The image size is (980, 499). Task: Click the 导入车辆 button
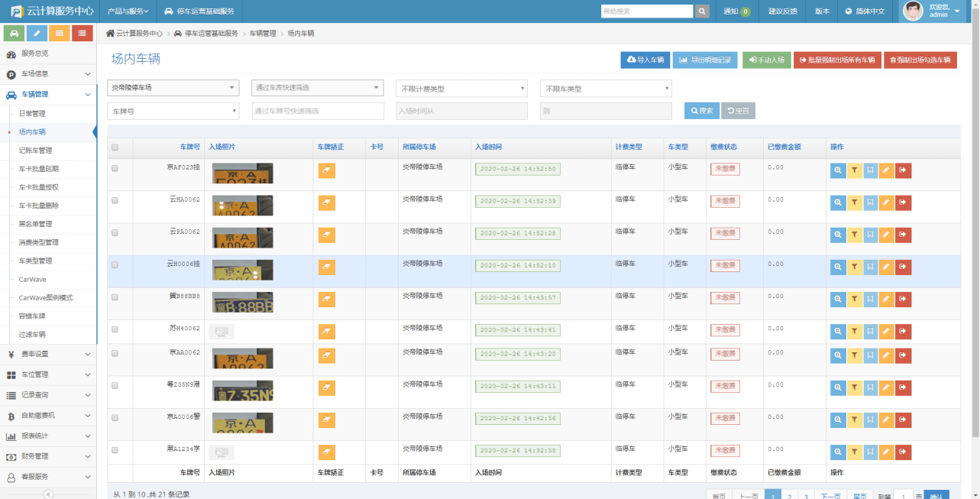645,60
